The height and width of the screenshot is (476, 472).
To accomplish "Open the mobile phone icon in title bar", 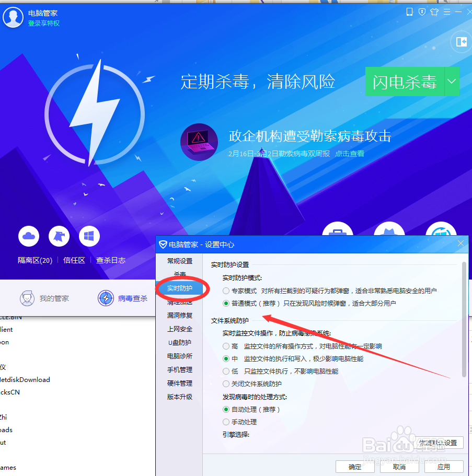I will (x=409, y=12).
